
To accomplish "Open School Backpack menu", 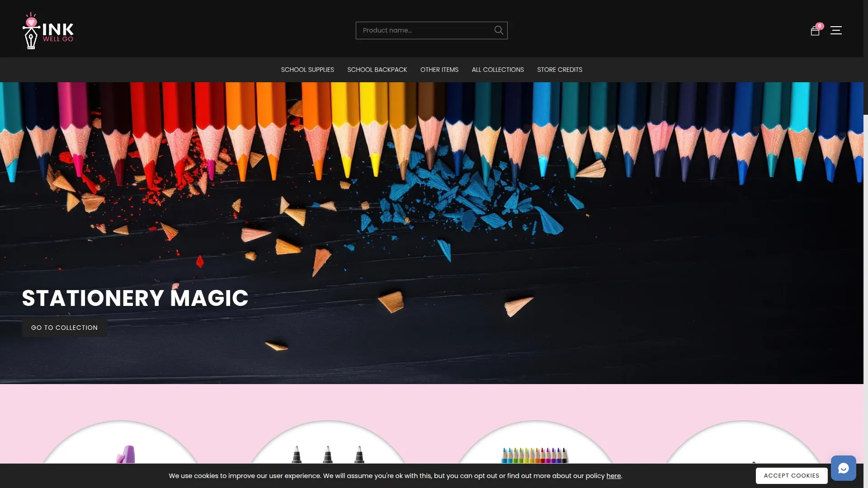I will (377, 70).
